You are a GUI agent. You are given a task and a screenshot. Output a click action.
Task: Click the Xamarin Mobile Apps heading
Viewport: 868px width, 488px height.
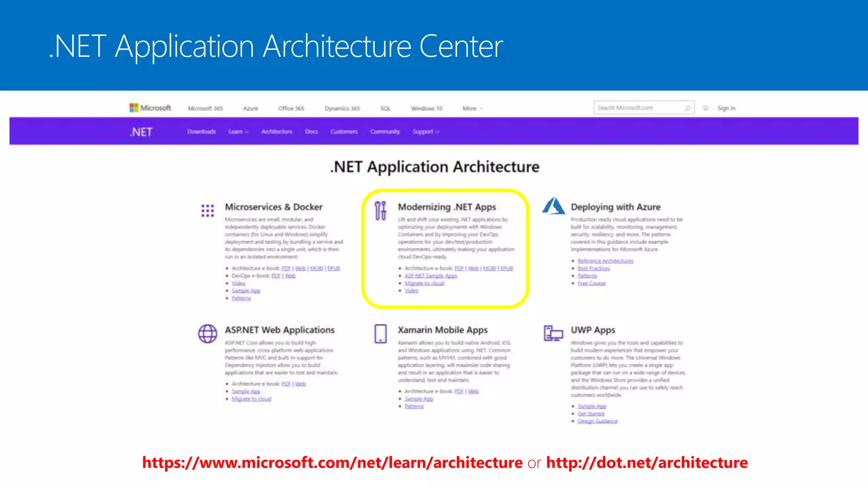pyautogui.click(x=442, y=330)
